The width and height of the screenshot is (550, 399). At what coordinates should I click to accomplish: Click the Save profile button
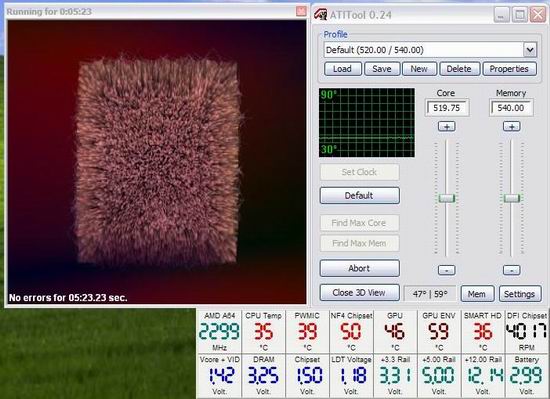point(382,69)
